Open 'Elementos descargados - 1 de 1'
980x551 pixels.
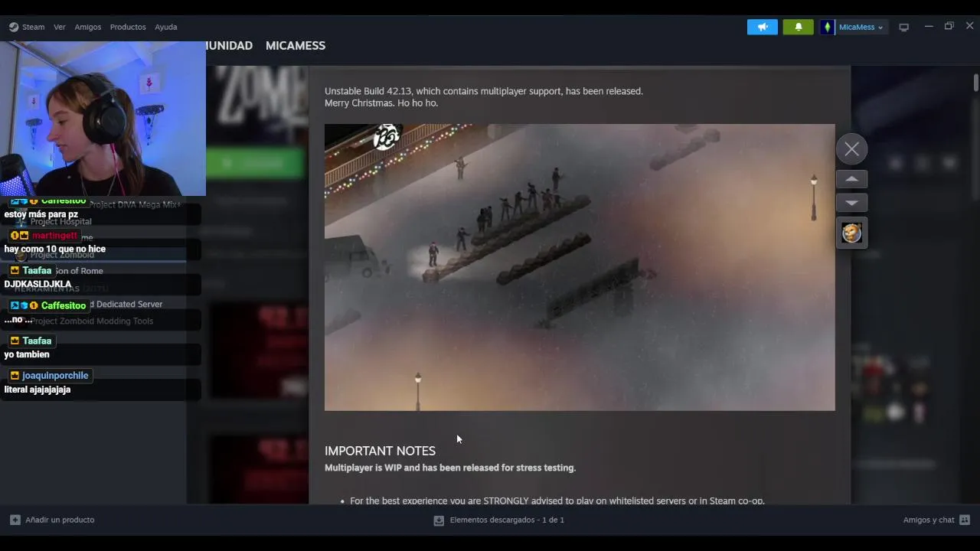507,520
